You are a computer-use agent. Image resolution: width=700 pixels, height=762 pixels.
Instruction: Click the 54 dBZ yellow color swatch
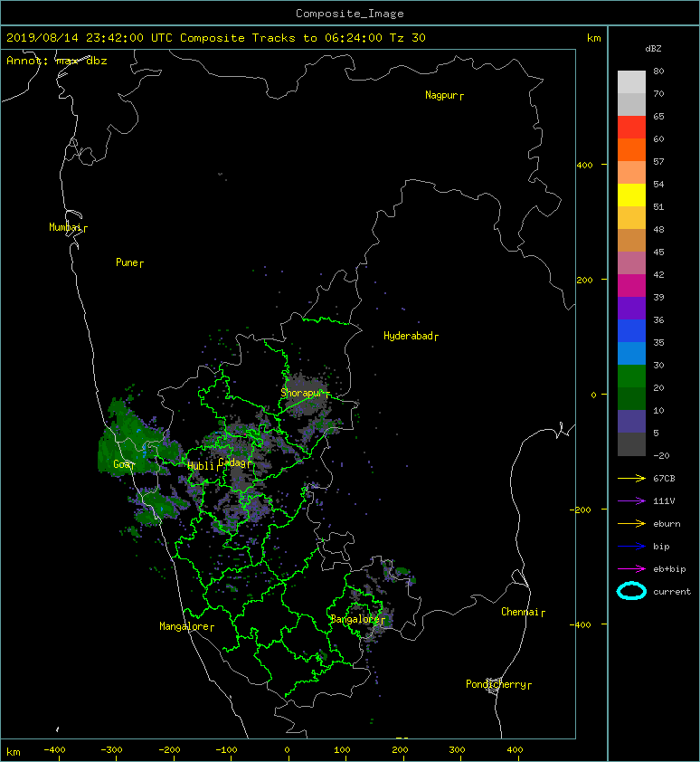point(631,195)
